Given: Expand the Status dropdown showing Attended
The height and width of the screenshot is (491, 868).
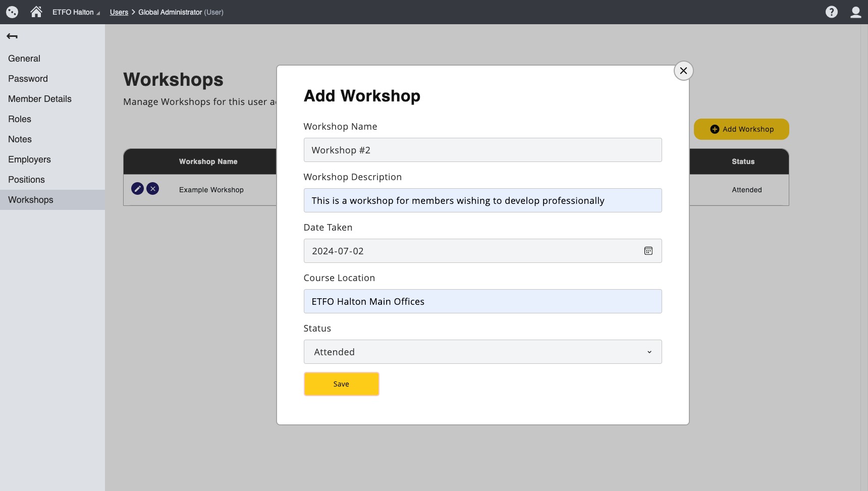Looking at the screenshot, I should point(482,352).
